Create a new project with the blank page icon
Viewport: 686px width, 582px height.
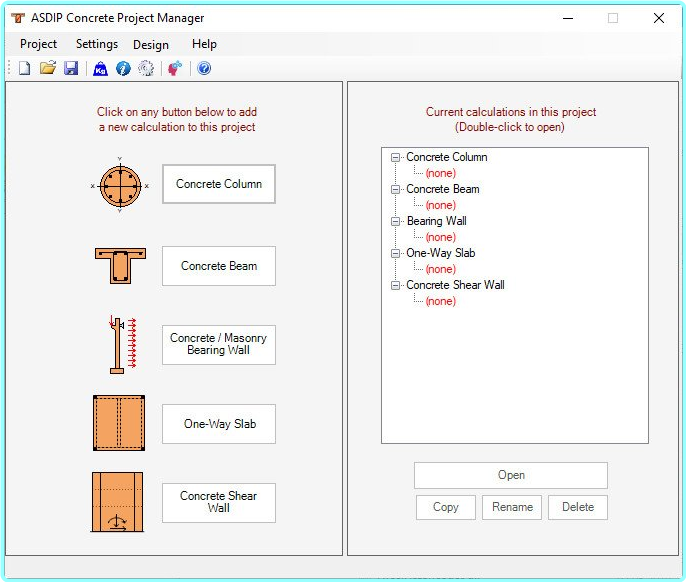[24, 68]
